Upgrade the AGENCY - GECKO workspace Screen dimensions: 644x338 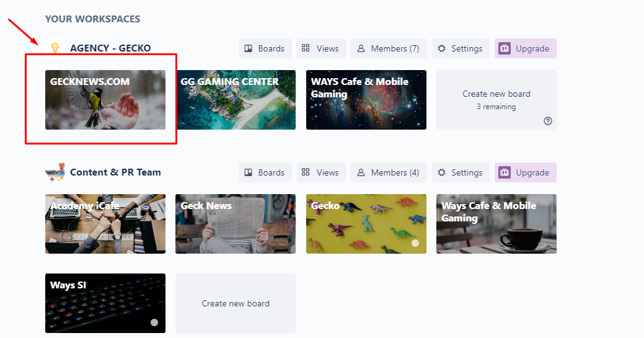pyautogui.click(x=526, y=48)
